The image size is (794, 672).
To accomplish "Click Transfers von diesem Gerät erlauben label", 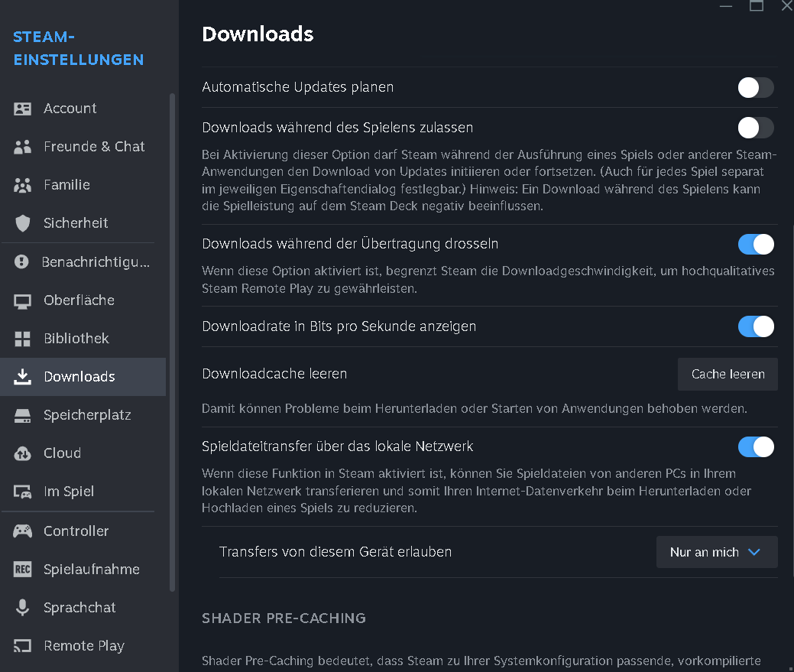I will click(x=335, y=552).
